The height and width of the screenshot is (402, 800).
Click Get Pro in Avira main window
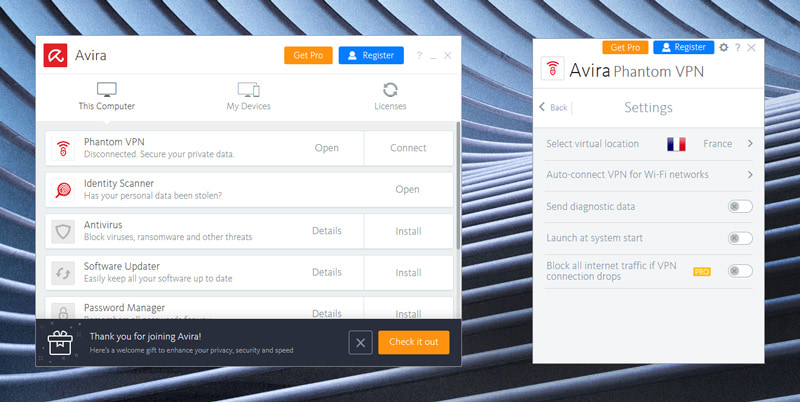pos(308,56)
